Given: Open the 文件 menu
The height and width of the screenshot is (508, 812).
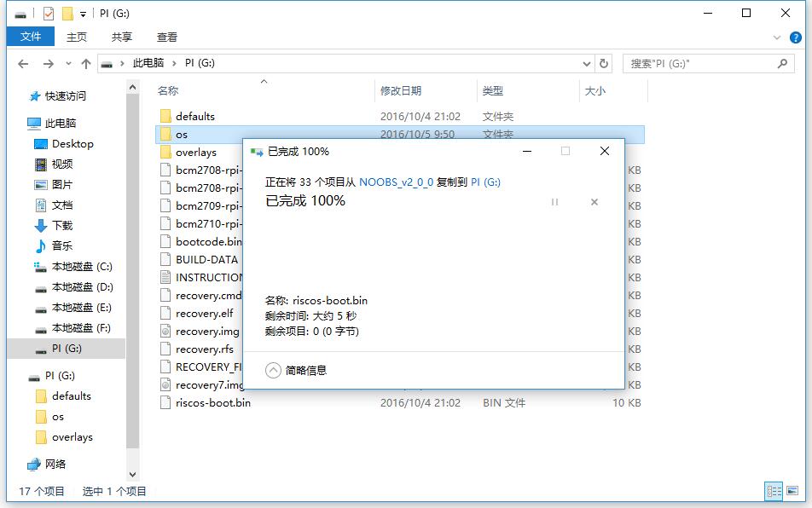Looking at the screenshot, I should [x=30, y=37].
